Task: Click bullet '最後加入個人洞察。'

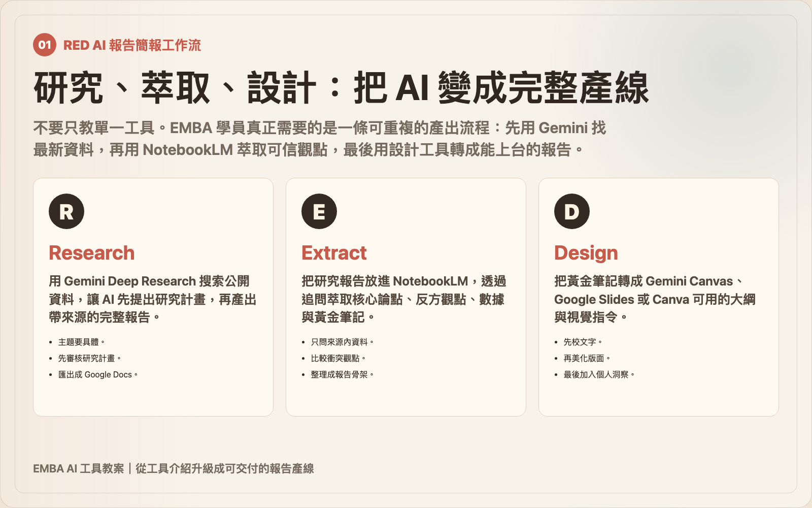Action: pyautogui.click(x=599, y=374)
